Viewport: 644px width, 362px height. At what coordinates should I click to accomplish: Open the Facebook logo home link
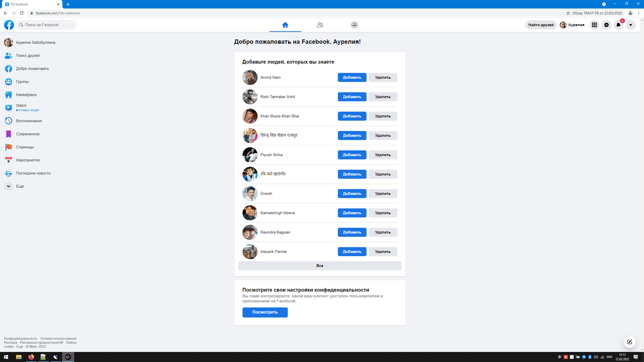click(x=9, y=25)
